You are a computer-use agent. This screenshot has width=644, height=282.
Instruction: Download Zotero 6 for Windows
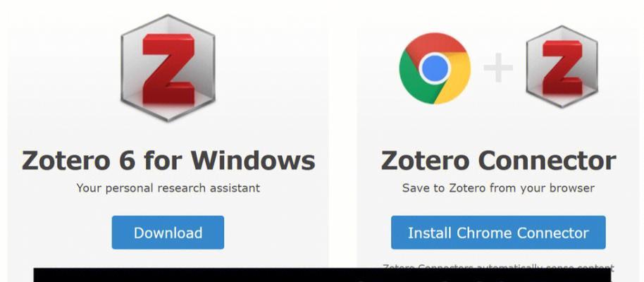[x=168, y=232]
